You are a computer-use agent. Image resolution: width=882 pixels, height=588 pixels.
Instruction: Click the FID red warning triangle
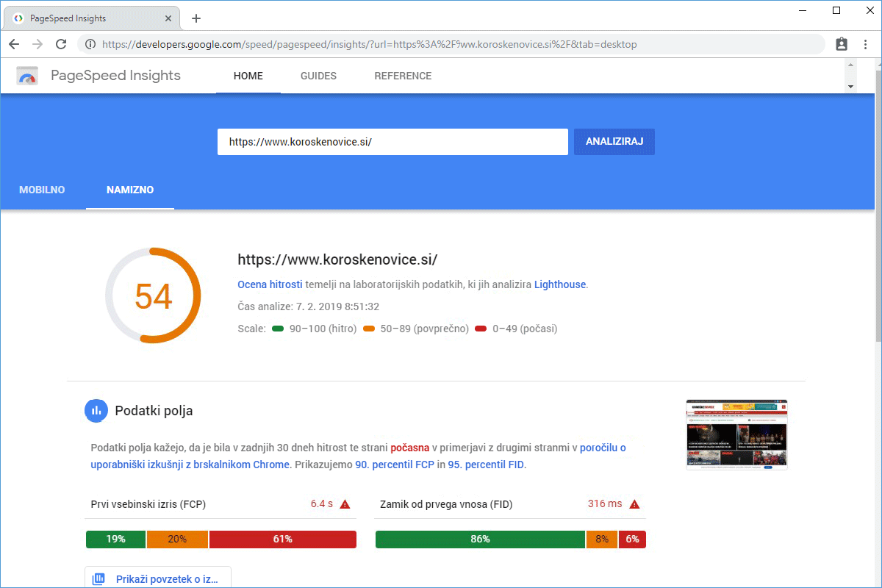tap(635, 504)
